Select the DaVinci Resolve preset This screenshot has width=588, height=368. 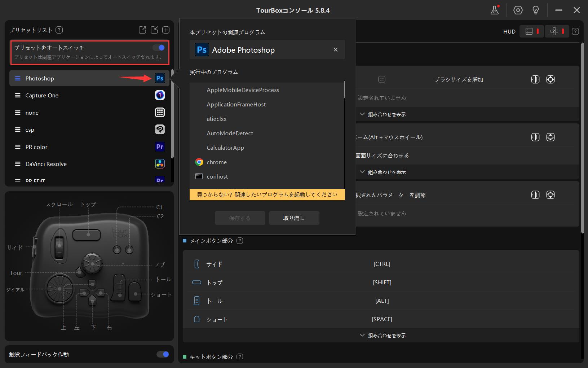(x=89, y=164)
